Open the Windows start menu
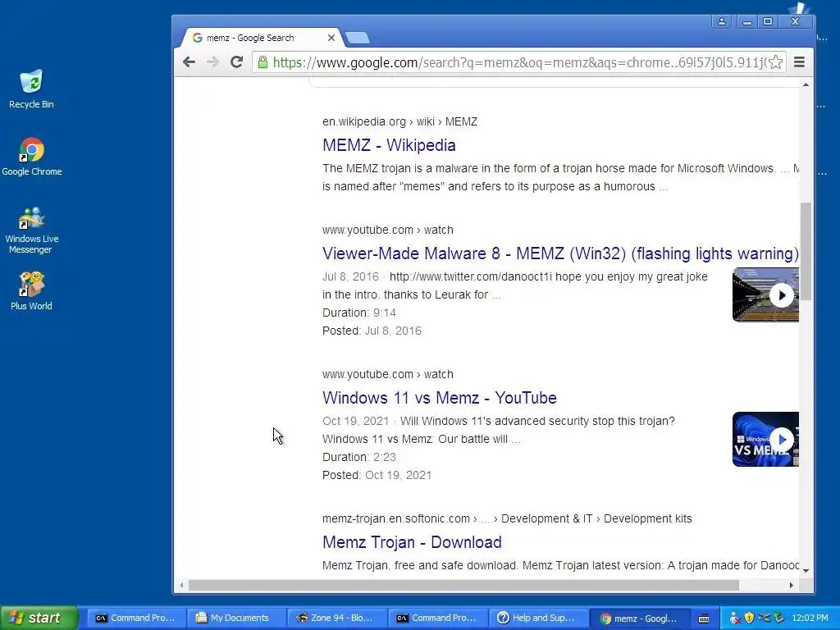The width and height of the screenshot is (840, 630). point(39,618)
